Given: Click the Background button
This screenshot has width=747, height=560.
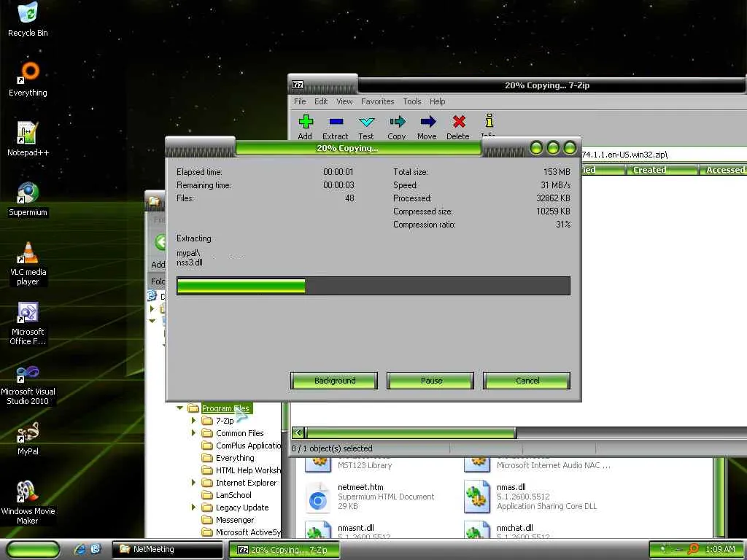Looking at the screenshot, I should coord(334,381).
